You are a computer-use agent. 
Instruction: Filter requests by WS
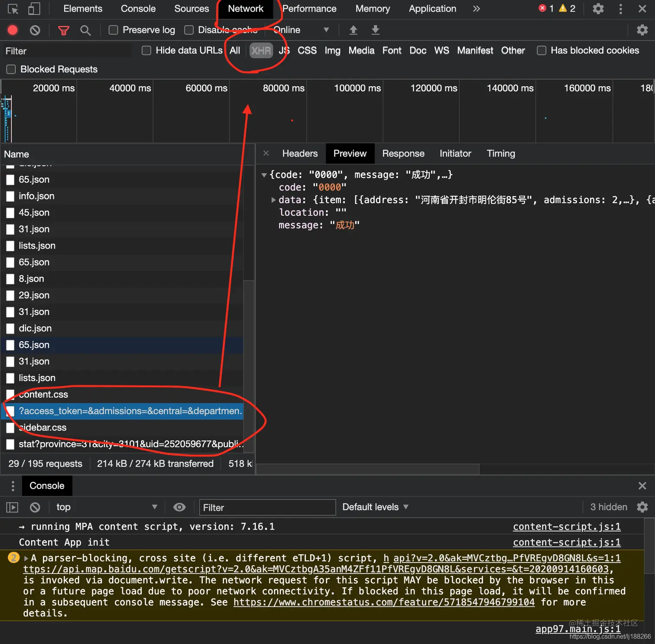click(x=441, y=50)
